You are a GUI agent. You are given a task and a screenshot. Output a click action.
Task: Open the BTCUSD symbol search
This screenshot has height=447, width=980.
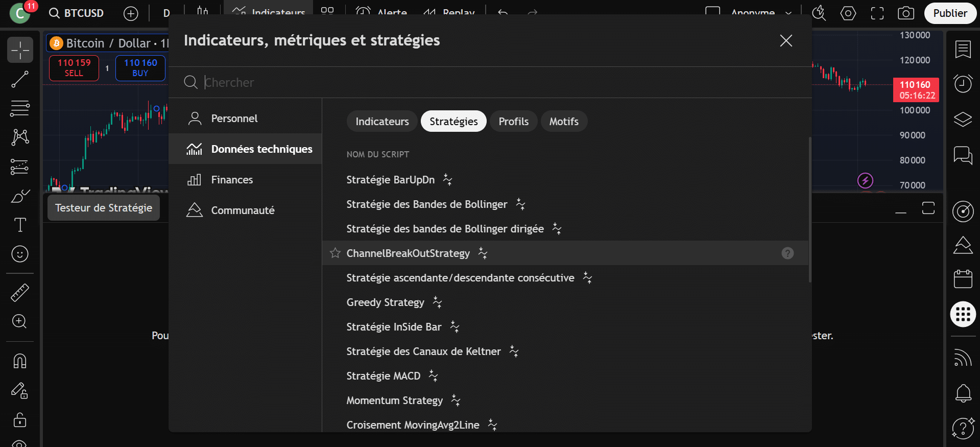click(77, 13)
